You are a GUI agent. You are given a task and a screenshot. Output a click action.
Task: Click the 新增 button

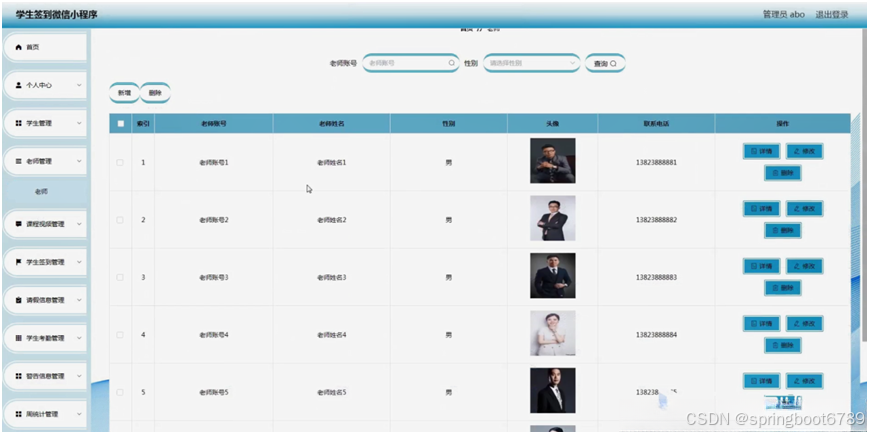point(124,93)
